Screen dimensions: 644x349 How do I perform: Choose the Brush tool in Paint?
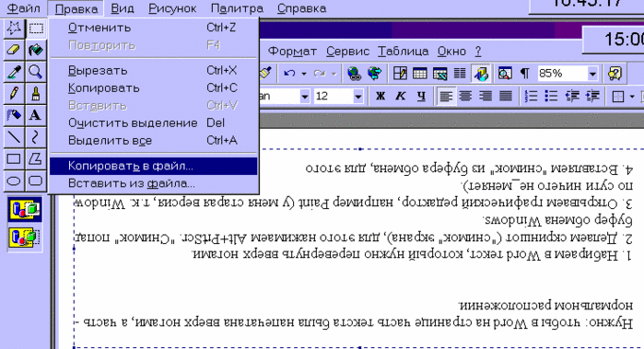36,94
